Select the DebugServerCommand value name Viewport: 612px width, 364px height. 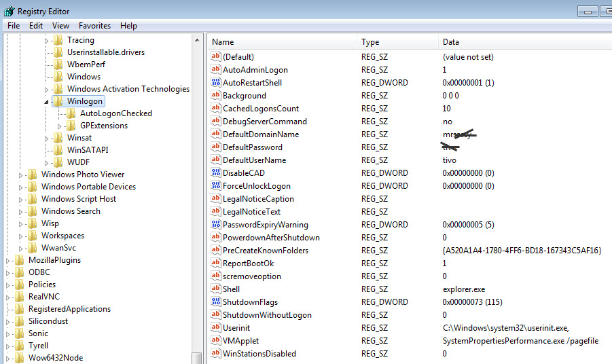pos(265,122)
